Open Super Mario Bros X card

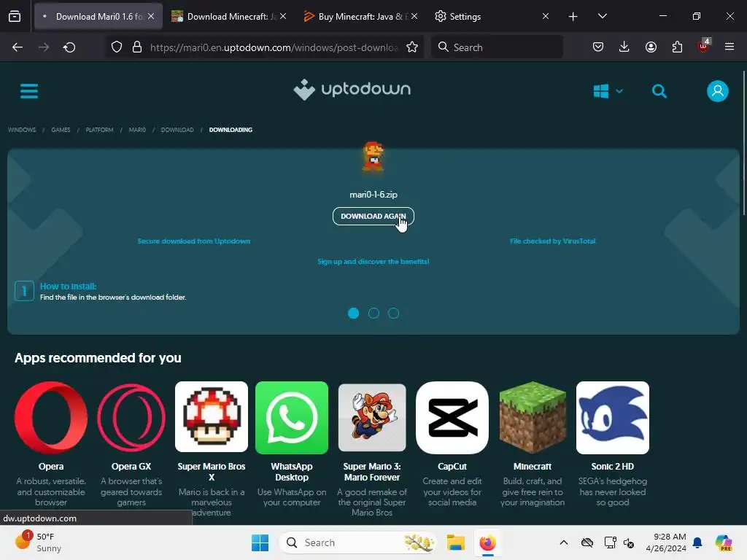pos(212,449)
